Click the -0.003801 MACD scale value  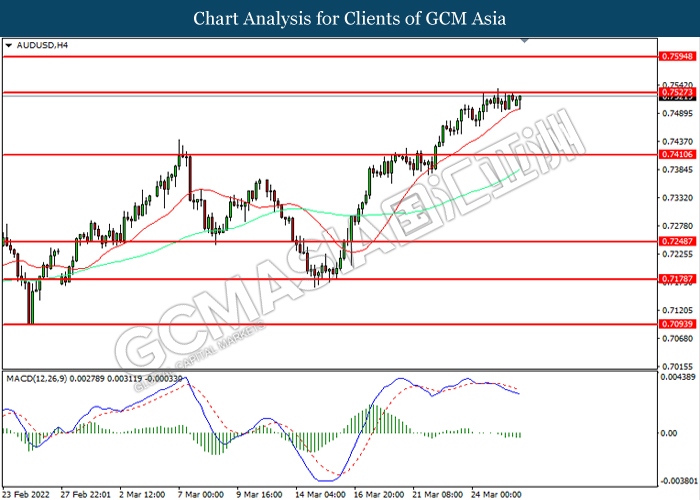678,481
